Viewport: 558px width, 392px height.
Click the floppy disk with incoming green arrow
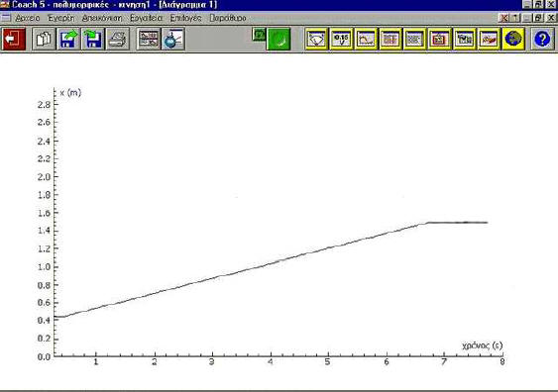(93, 39)
